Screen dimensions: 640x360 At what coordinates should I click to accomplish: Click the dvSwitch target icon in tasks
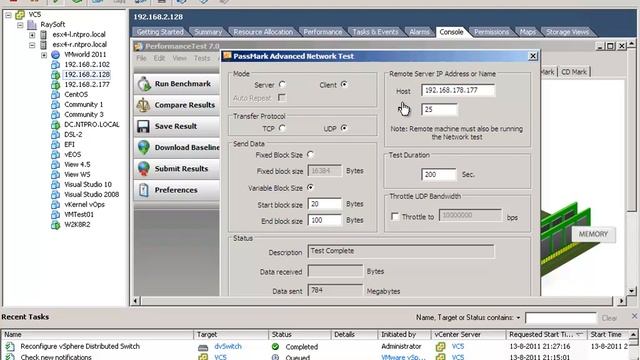pyautogui.click(x=203, y=347)
